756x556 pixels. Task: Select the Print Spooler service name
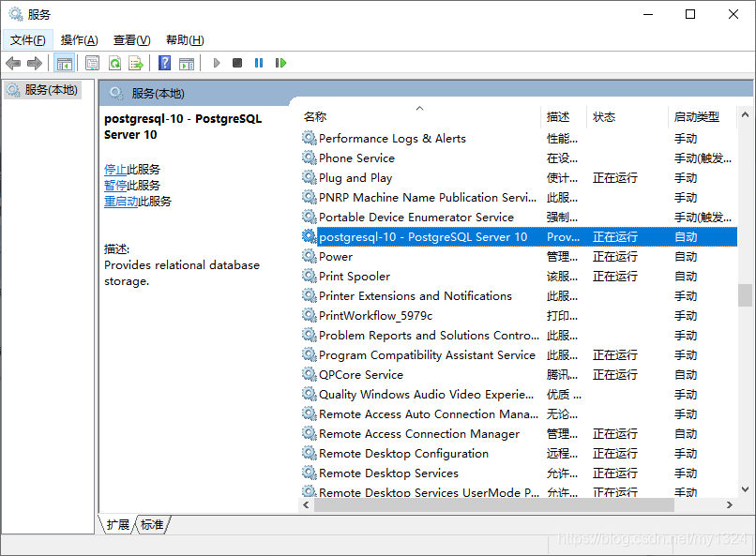tap(355, 277)
